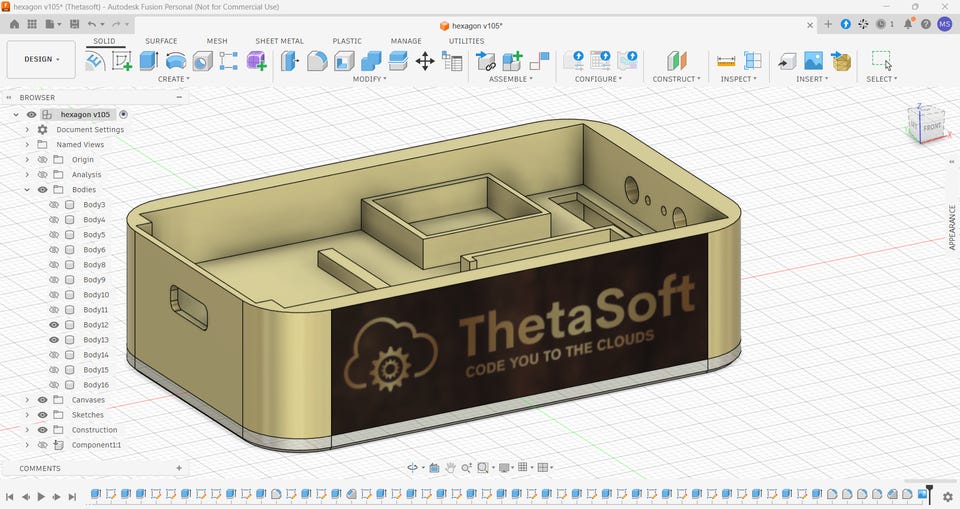Open the DESIGN workspace dropdown
960x509 pixels.
42,59
